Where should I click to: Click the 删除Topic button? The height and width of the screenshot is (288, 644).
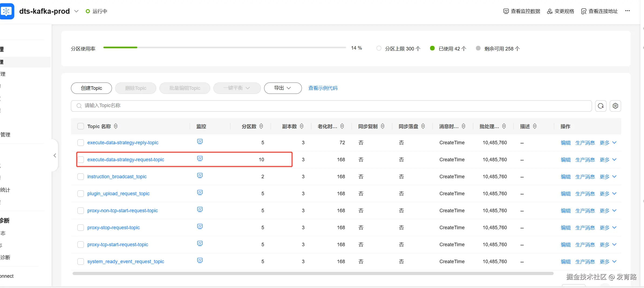coord(136,88)
